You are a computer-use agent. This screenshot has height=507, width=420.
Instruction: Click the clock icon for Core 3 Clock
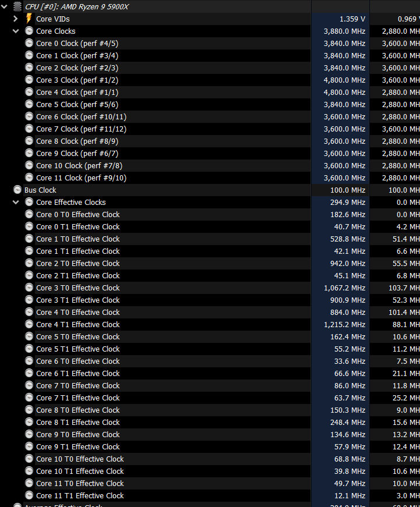(29, 80)
